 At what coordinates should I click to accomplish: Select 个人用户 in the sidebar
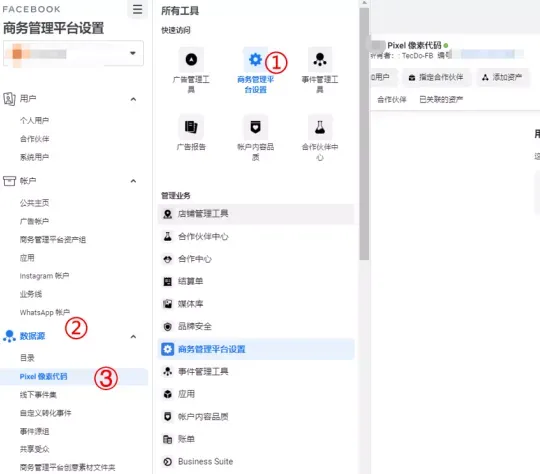click(x=34, y=120)
